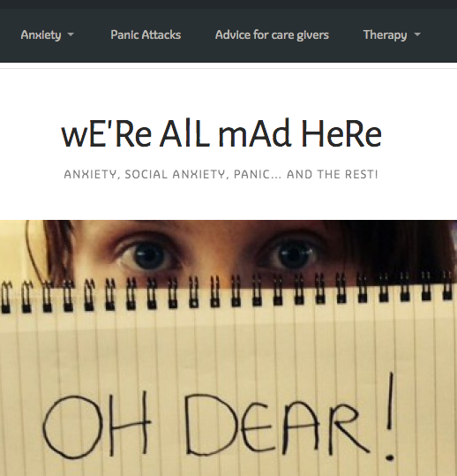Click the word mAd in the title
457x476 pixels.
click(255, 133)
